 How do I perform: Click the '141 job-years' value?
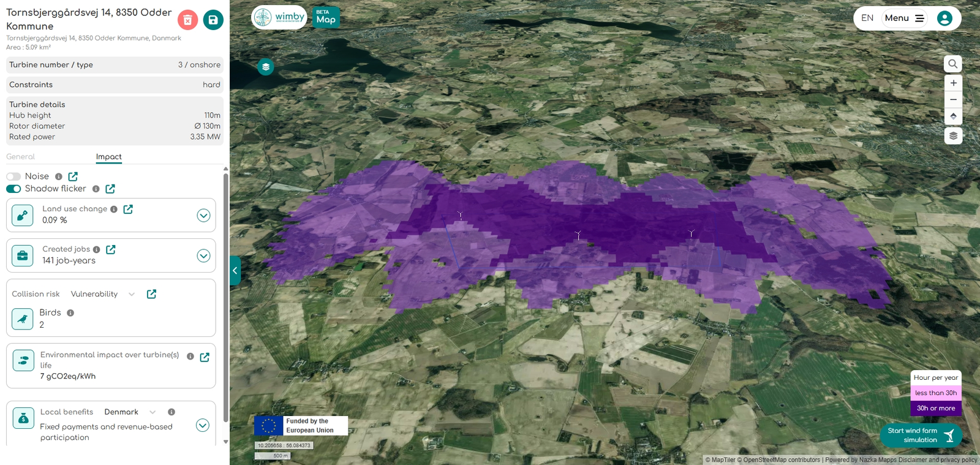69,261
